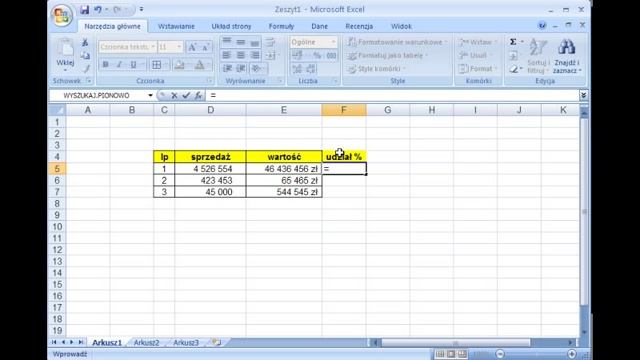640x360 pixels.
Task: Switch to the Wstawianie tab
Action: [176, 26]
